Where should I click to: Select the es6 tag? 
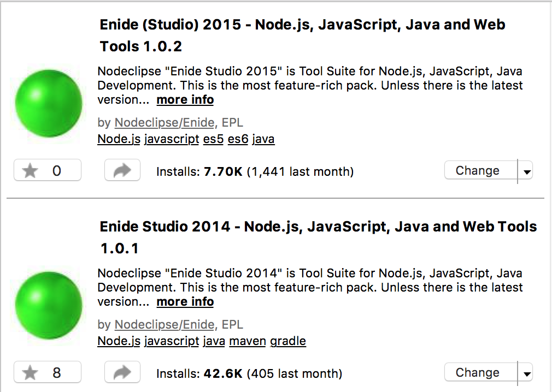click(x=237, y=139)
